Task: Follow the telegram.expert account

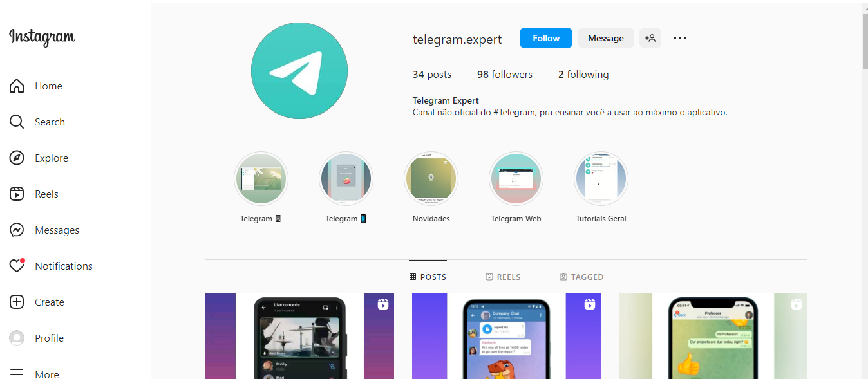Action: point(546,38)
